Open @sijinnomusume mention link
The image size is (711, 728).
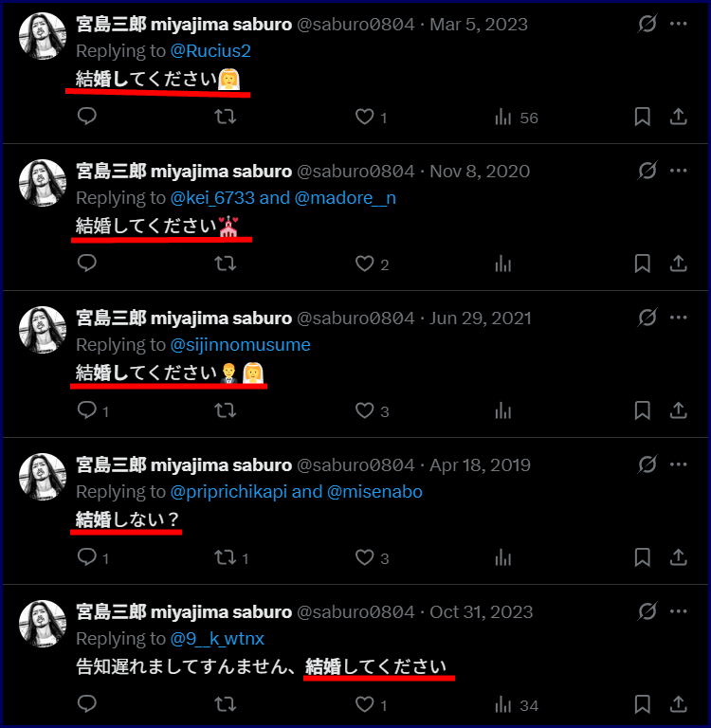(x=240, y=345)
